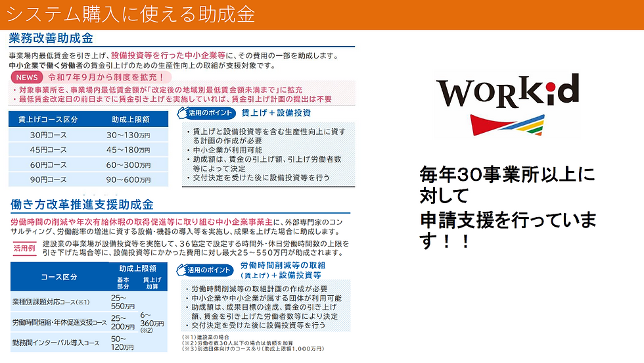Click table header コース区分 in lower table

(x=58, y=277)
